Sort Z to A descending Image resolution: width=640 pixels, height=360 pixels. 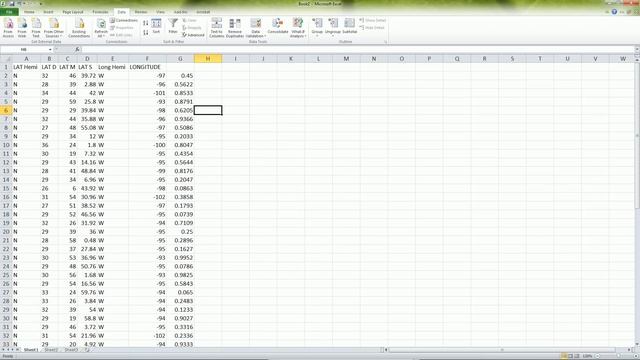pyautogui.click(x=146, y=33)
